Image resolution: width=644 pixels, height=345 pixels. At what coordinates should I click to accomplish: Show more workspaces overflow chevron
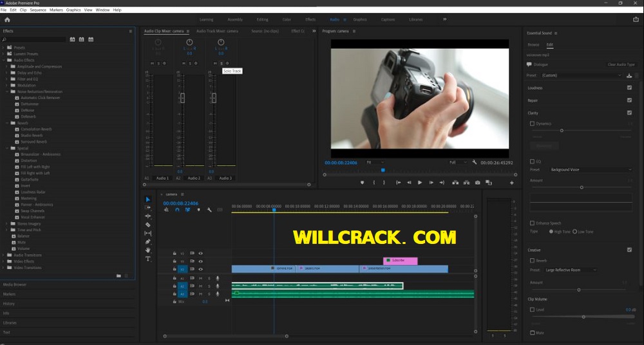tap(444, 19)
